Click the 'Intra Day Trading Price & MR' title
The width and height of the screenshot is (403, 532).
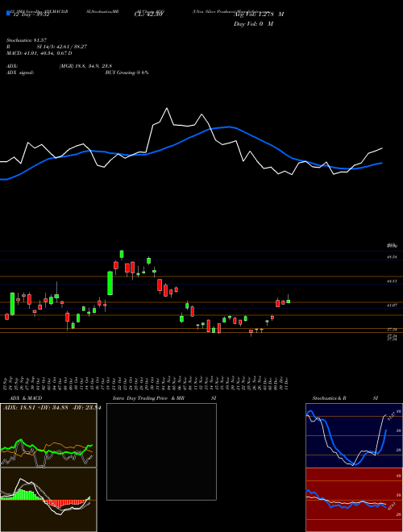pyautogui.click(x=148, y=398)
